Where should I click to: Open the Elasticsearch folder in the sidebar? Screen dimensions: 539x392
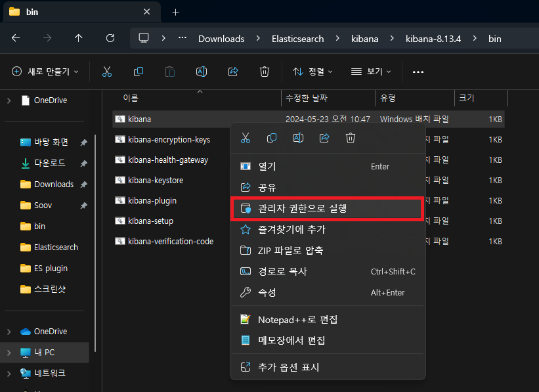[x=56, y=248]
